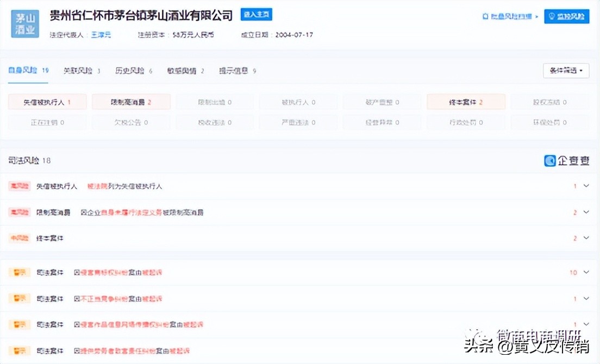Open legal representative 王泽元 profile link
Image resolution: width=600 pixels, height=364 pixels.
click(101, 34)
